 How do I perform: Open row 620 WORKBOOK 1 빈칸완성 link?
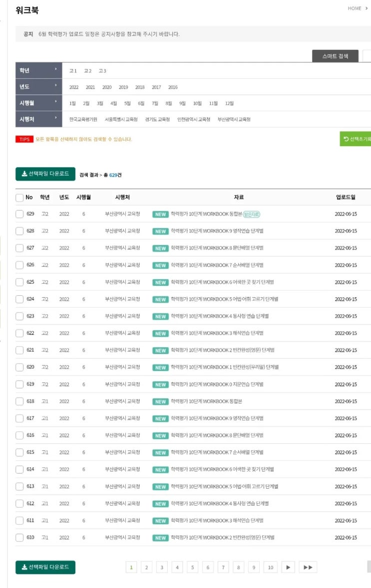[x=225, y=368]
